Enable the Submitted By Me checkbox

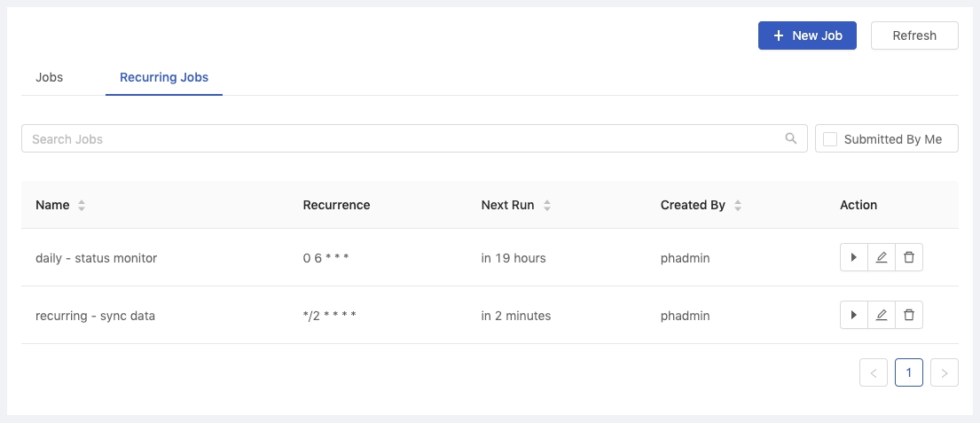[830, 139]
